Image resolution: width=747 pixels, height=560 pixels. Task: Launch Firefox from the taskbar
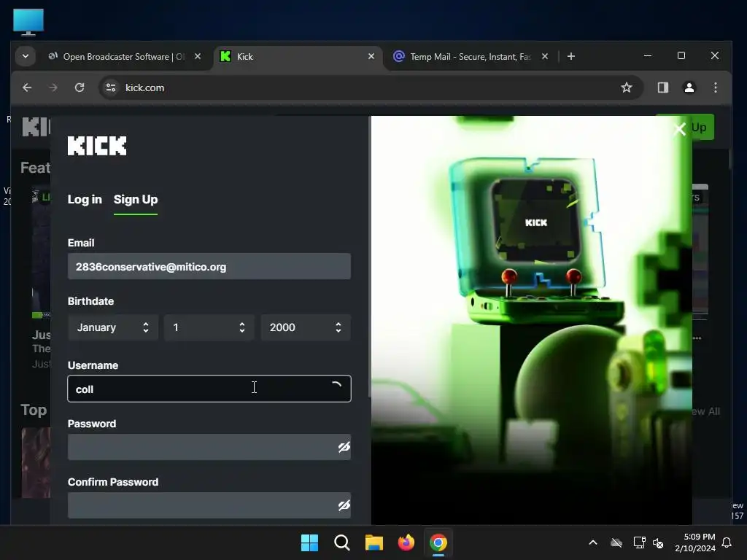406,542
